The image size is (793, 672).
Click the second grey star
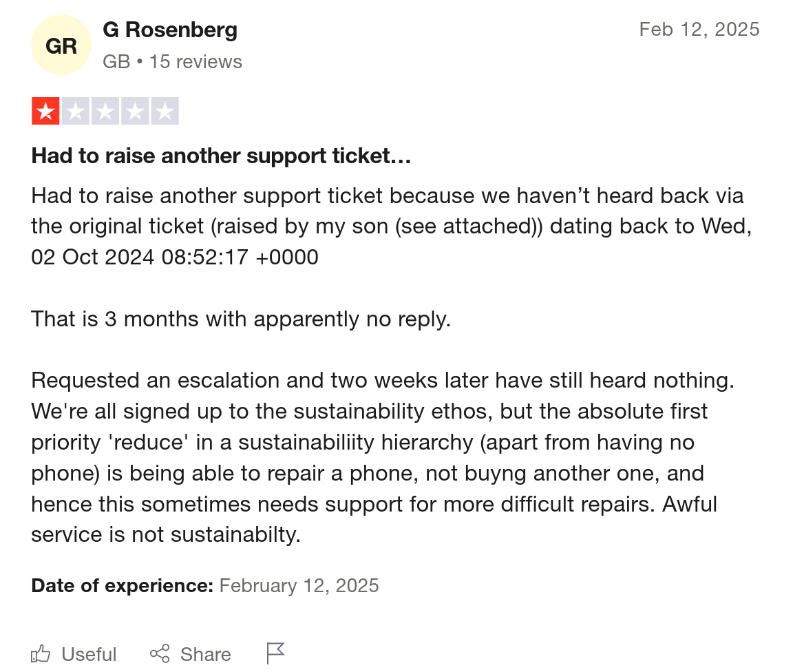(x=75, y=111)
